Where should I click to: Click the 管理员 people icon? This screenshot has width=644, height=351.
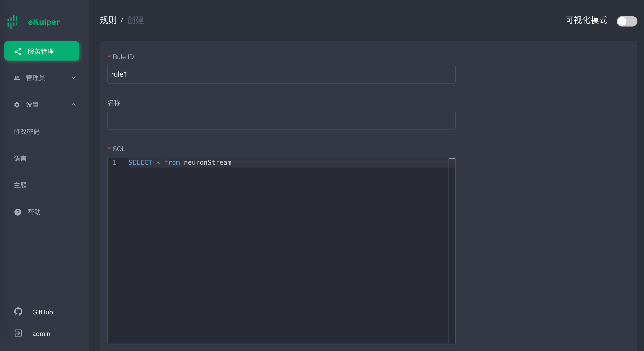pos(17,78)
